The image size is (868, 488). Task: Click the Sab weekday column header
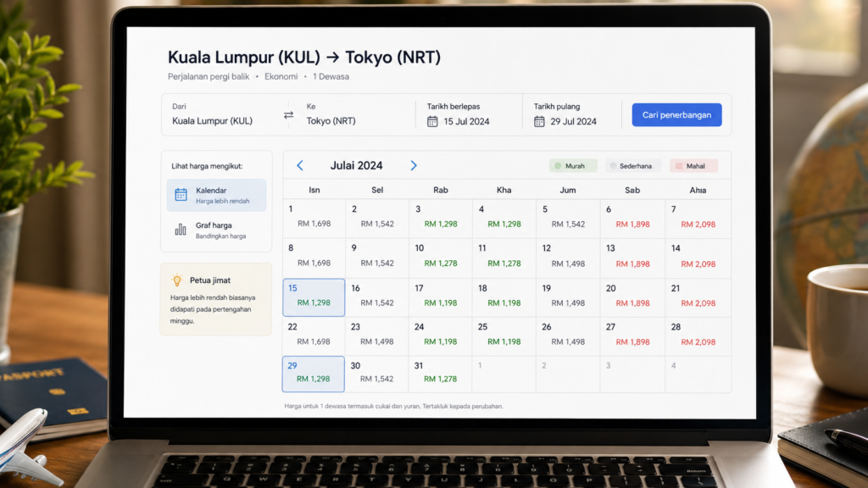(632, 190)
